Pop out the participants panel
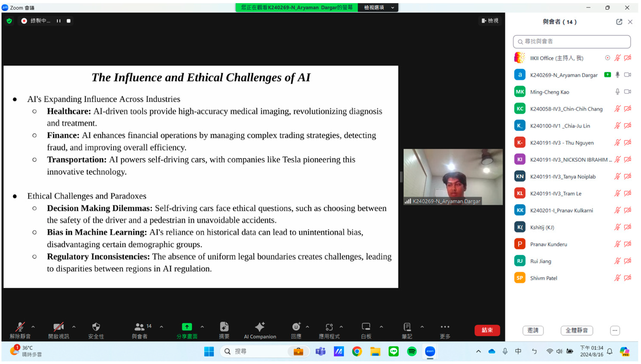Image resolution: width=641 pixels, height=364 pixels. coord(619,22)
